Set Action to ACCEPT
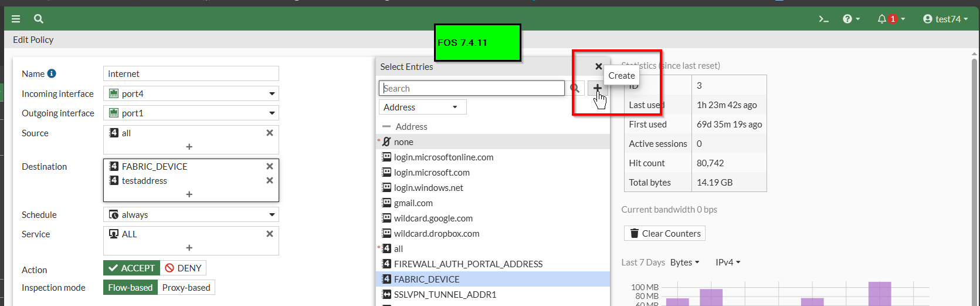This screenshot has height=306, width=980. point(131,268)
